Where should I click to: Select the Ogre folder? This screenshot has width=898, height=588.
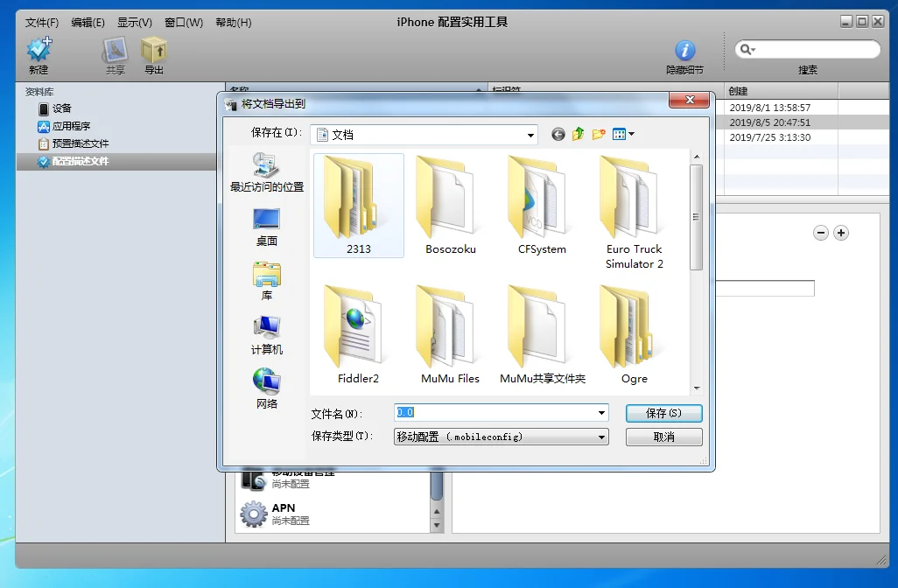[634, 335]
